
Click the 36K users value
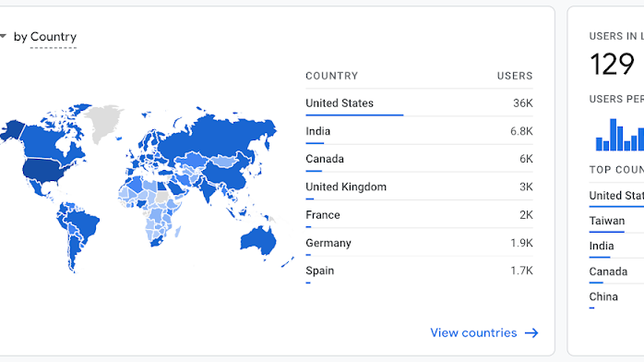click(x=523, y=103)
